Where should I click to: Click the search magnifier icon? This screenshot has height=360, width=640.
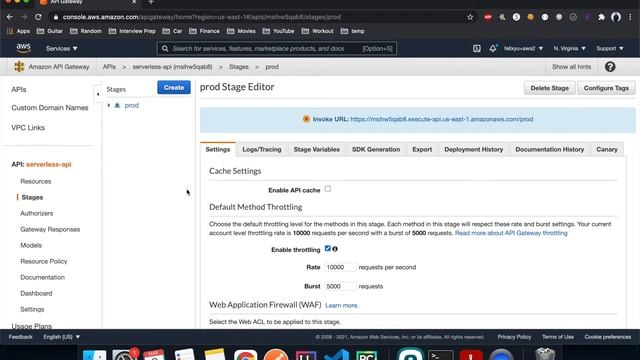(x=165, y=49)
